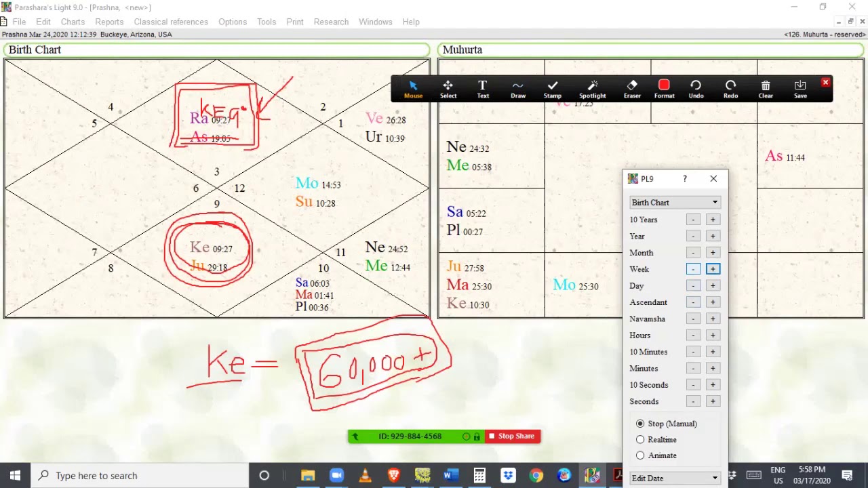
Task: Choose the Stamp tool
Action: tap(553, 89)
